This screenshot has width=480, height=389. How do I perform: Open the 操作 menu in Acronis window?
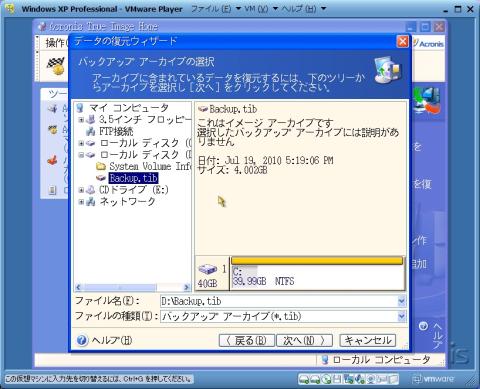point(55,43)
